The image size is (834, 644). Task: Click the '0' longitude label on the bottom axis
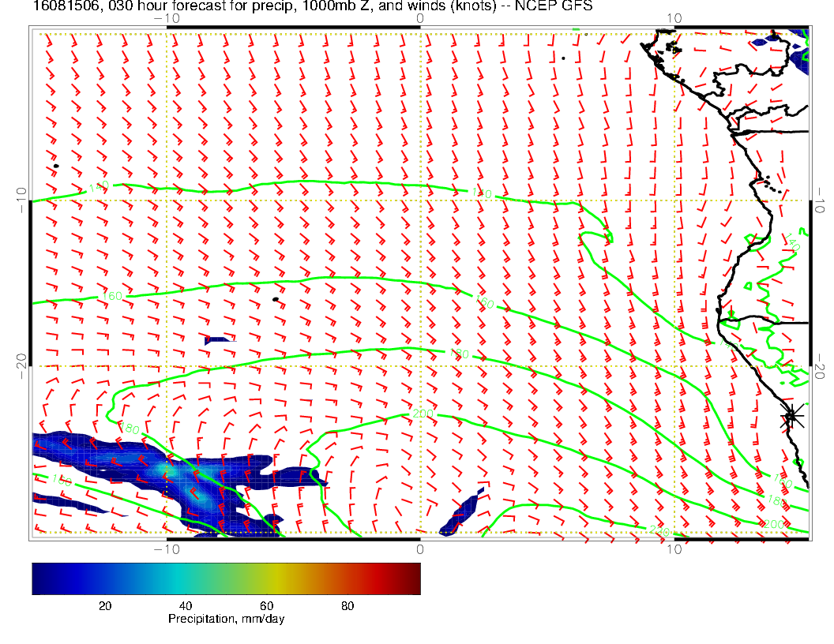click(419, 549)
